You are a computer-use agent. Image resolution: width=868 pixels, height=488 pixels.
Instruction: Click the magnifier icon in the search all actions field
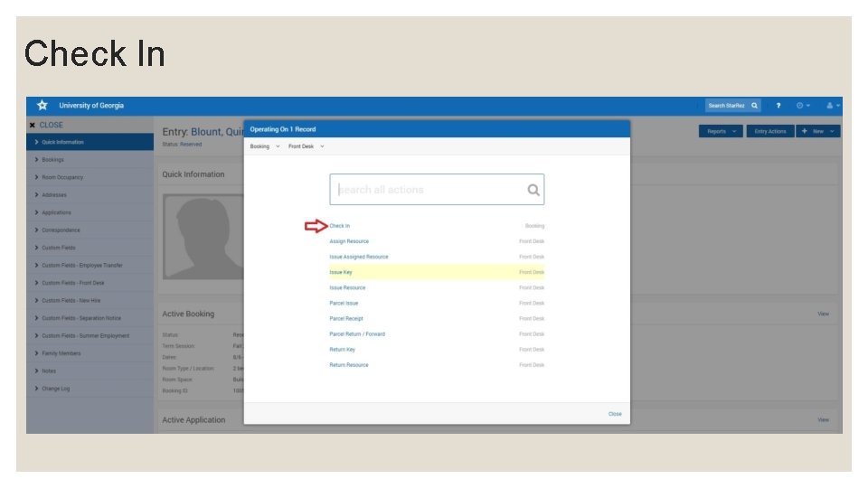533,190
